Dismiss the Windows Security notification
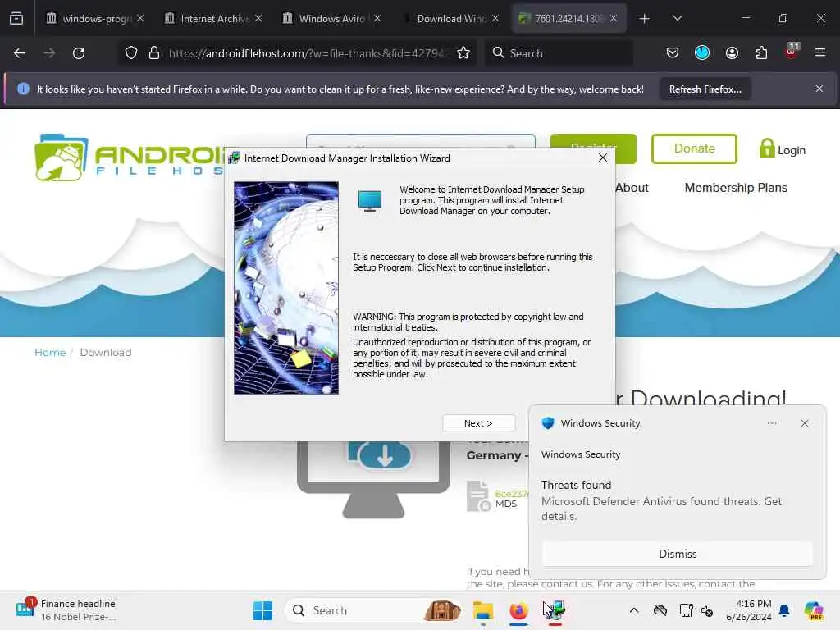This screenshot has height=630, width=840. pos(677,554)
